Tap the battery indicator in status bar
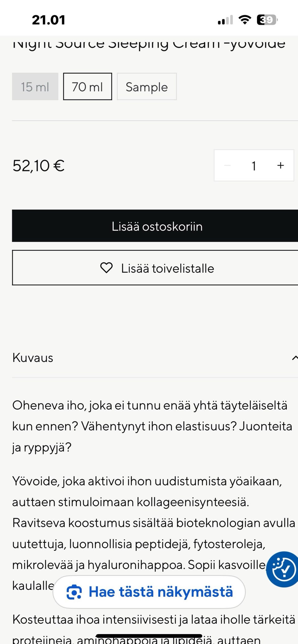 click(x=266, y=20)
